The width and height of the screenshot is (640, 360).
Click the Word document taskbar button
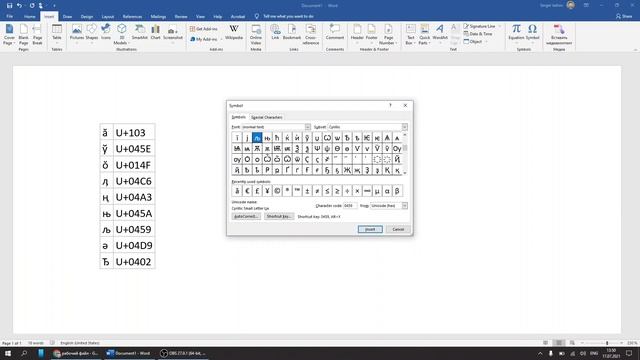point(129,353)
